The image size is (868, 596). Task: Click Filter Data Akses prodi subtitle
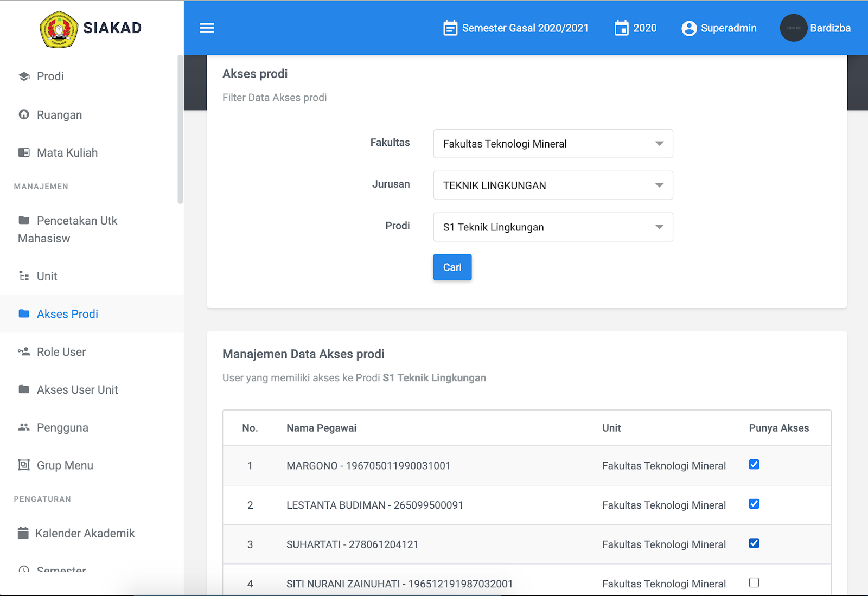point(275,98)
